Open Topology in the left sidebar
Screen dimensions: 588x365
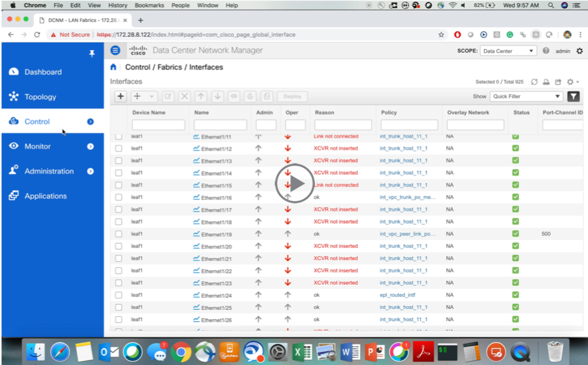tap(40, 97)
